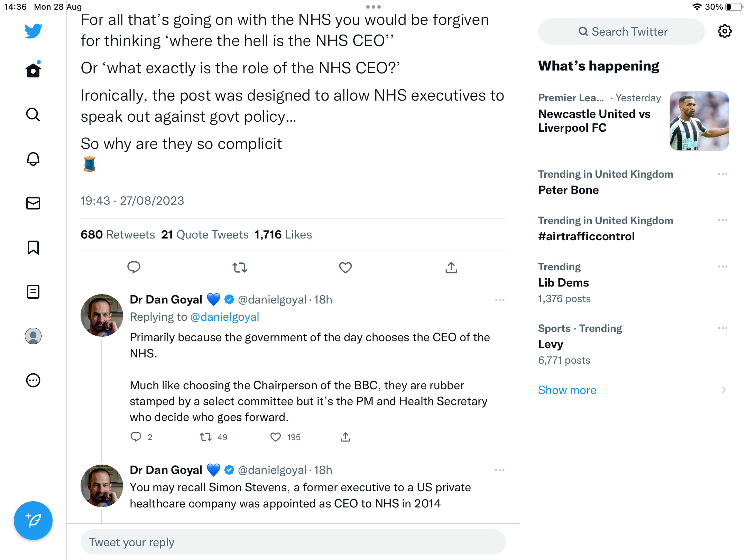This screenshot has width=747, height=560.
Task: Open the Notifications bell icon
Action: 33,159
